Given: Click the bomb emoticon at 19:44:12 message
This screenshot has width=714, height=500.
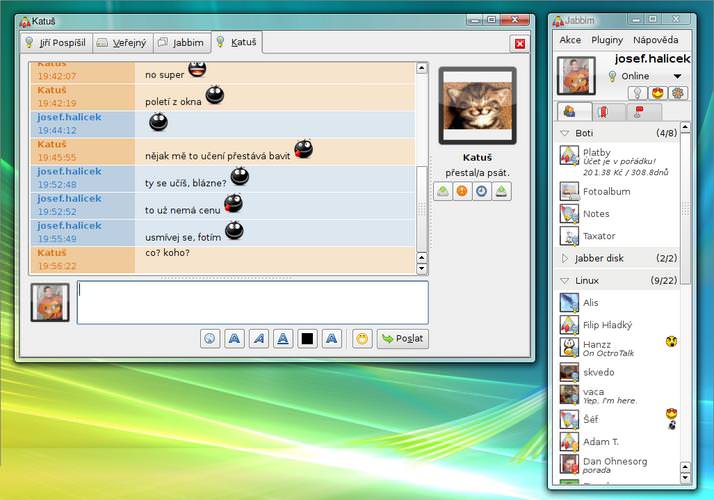Looking at the screenshot, I should [x=158, y=122].
